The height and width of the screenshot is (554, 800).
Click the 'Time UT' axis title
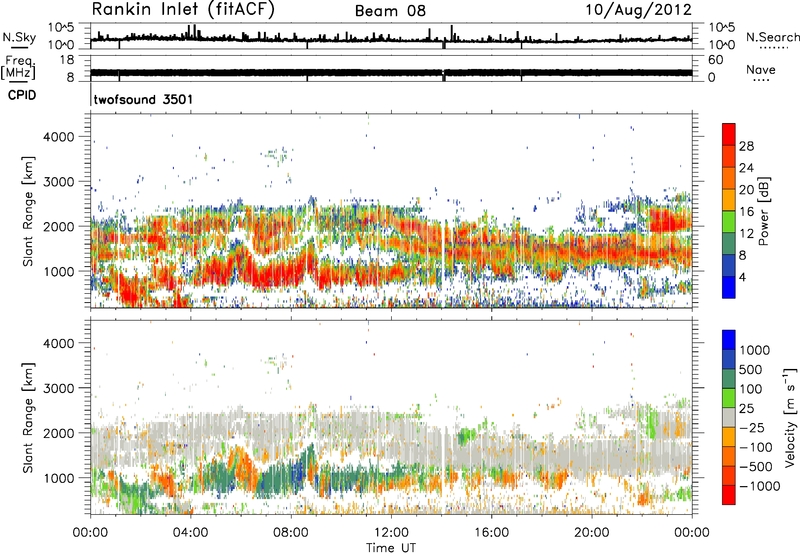pyautogui.click(x=391, y=548)
